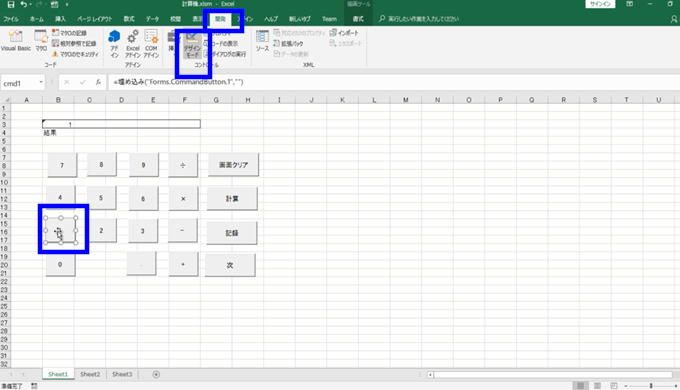Switch to page layout view in status bar

[x=597, y=386]
